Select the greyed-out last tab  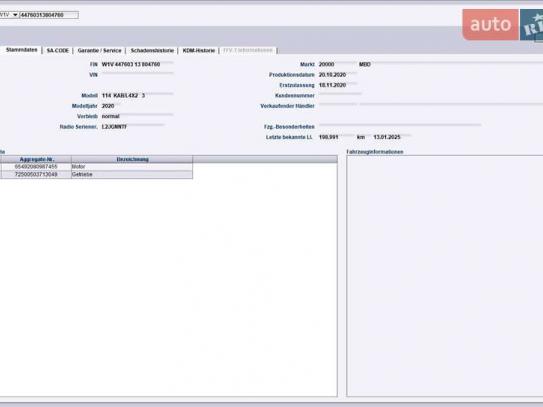pyautogui.click(x=248, y=51)
